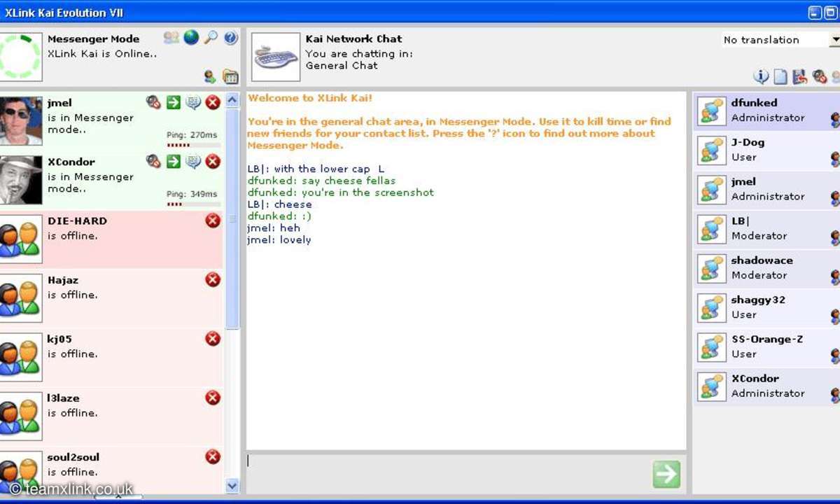Click the 'LB|: cheese' chat message
The width and height of the screenshot is (840, 504).
coord(280,204)
